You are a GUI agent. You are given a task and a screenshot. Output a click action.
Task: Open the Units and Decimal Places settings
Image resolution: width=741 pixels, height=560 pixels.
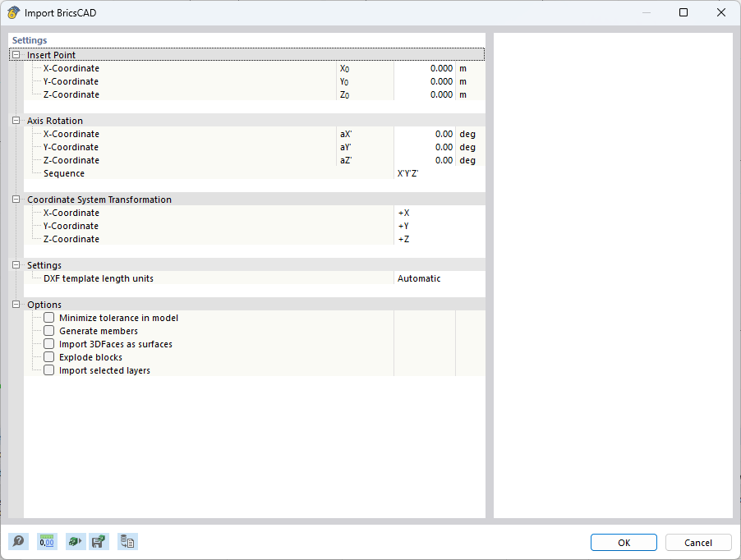(x=47, y=541)
